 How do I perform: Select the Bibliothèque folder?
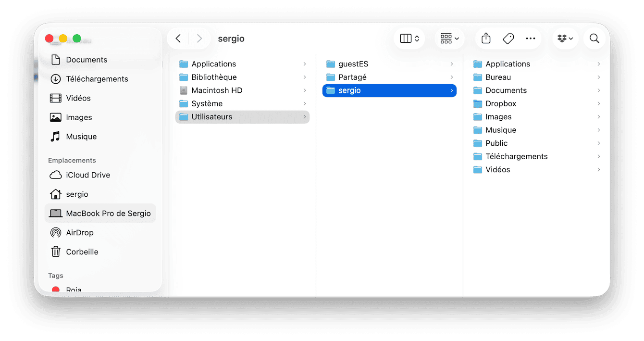tap(214, 77)
